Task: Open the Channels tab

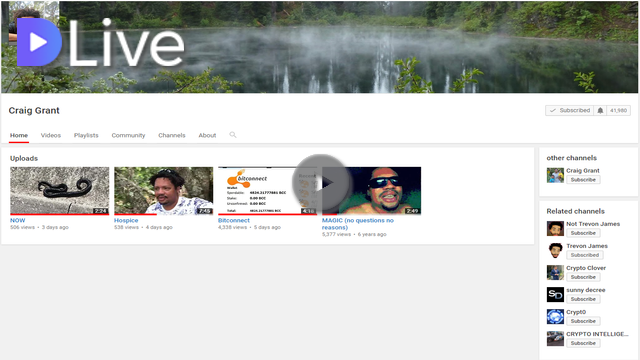Action: pyautogui.click(x=172, y=135)
